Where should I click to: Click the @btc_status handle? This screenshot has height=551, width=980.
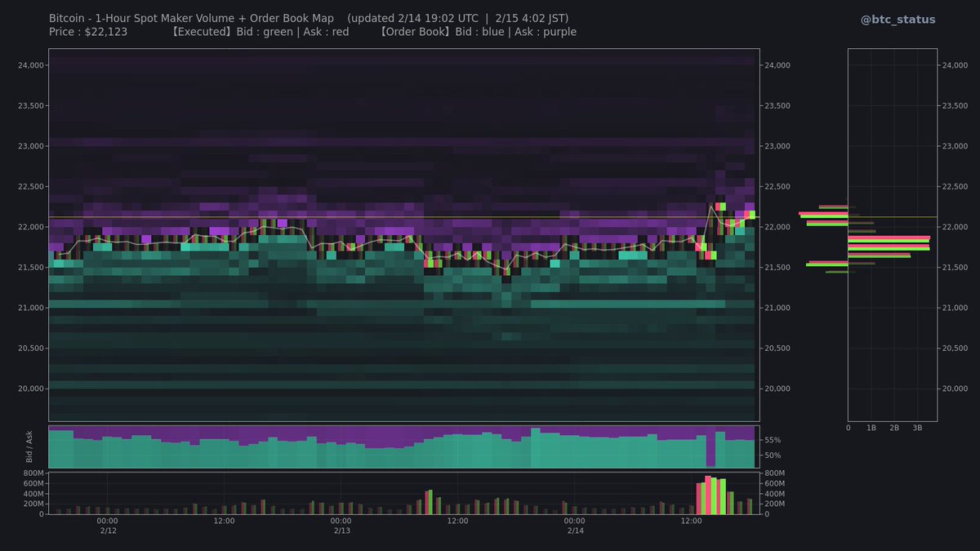[898, 20]
